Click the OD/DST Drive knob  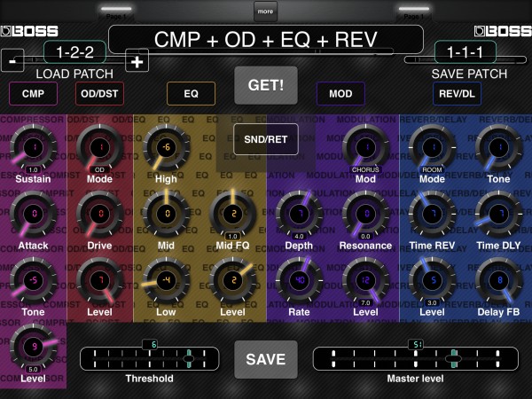point(99,214)
